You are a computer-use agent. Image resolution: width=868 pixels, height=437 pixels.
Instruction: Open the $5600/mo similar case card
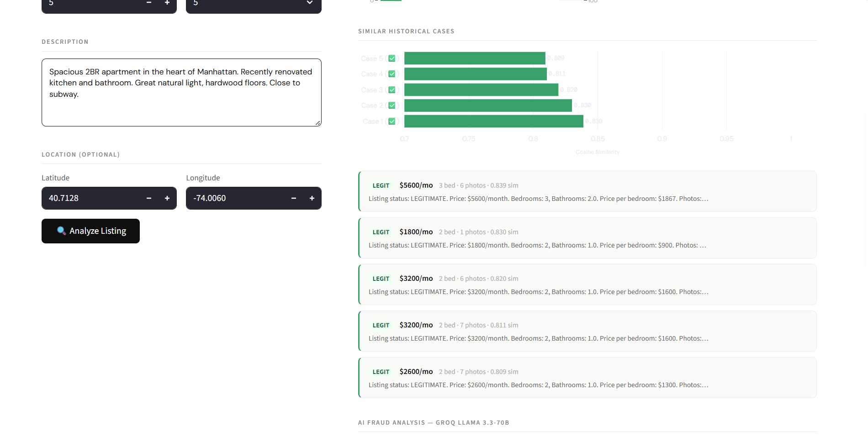coord(587,191)
